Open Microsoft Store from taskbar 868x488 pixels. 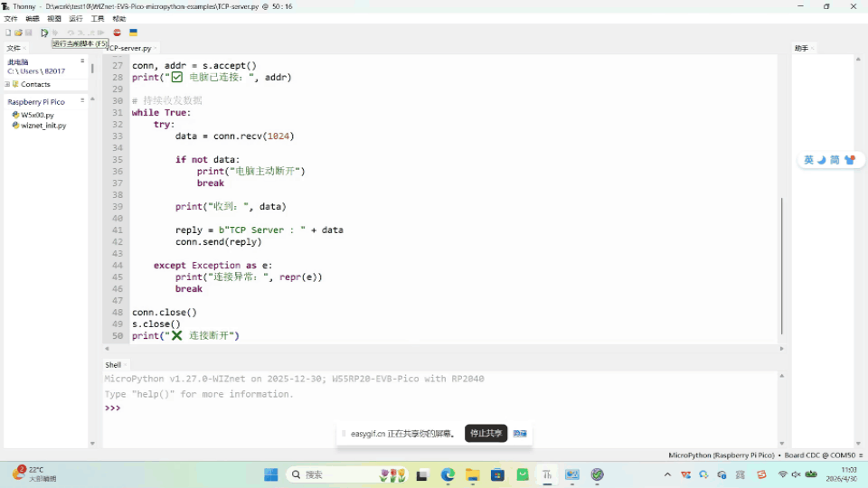point(497,474)
